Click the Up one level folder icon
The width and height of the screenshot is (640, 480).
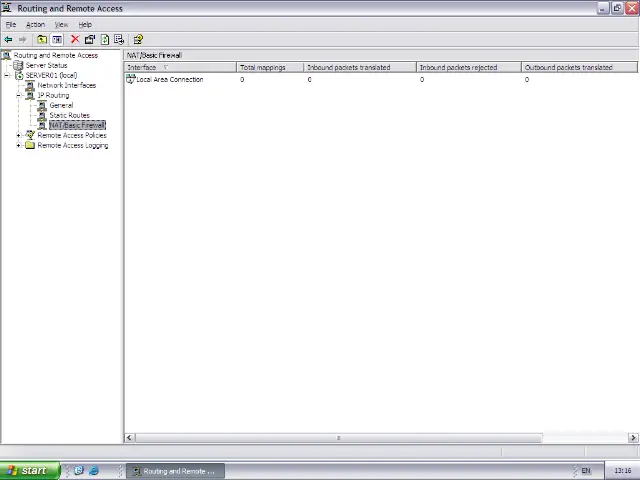click(42, 40)
